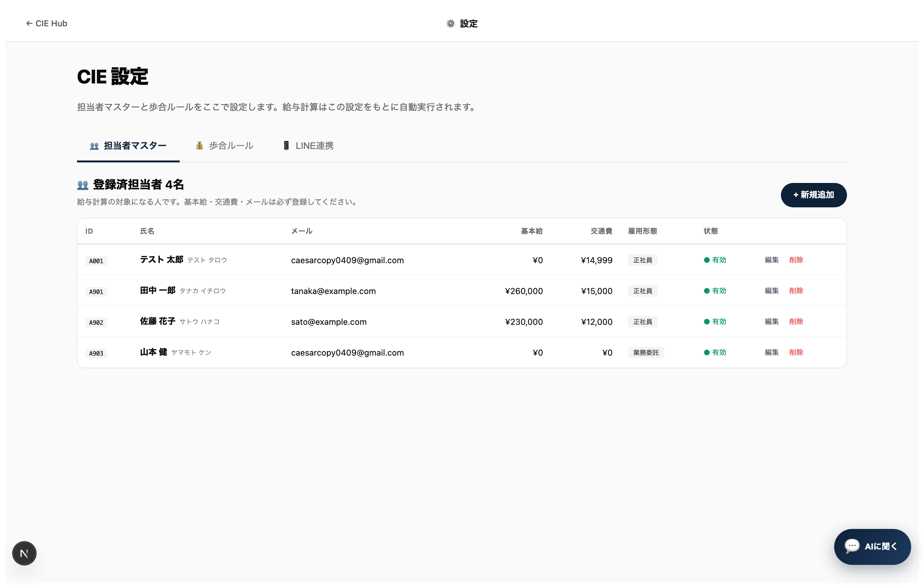Image resolution: width=924 pixels, height=588 pixels.
Task: Click the phone icon on LINE連携 tab
Action: click(x=286, y=145)
